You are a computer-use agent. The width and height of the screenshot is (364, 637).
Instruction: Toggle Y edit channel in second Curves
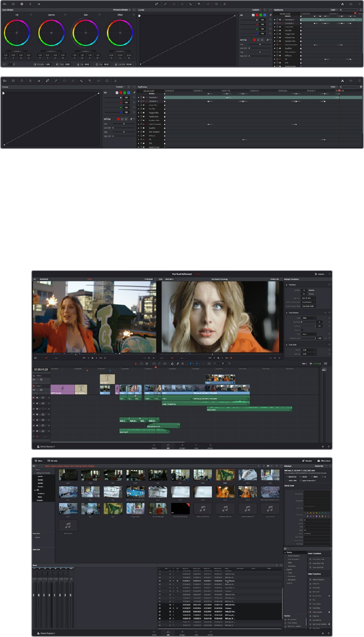pos(117,92)
